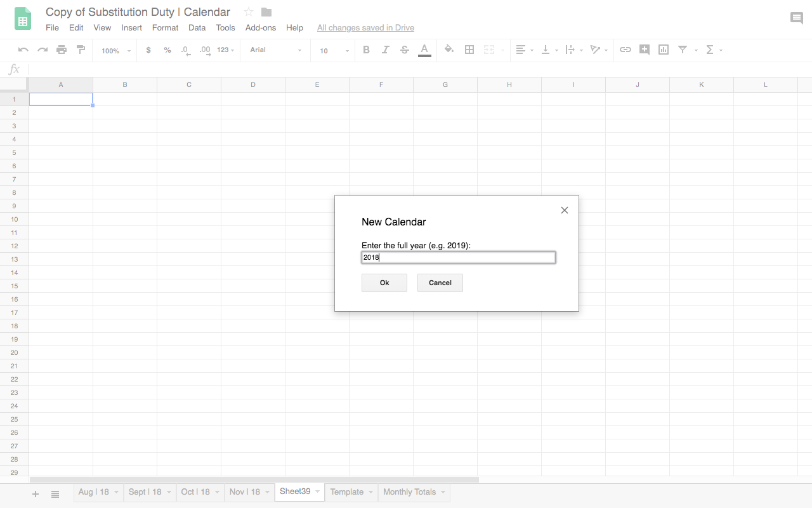
Task: Switch to the Monthly Totals tab
Action: (409, 492)
